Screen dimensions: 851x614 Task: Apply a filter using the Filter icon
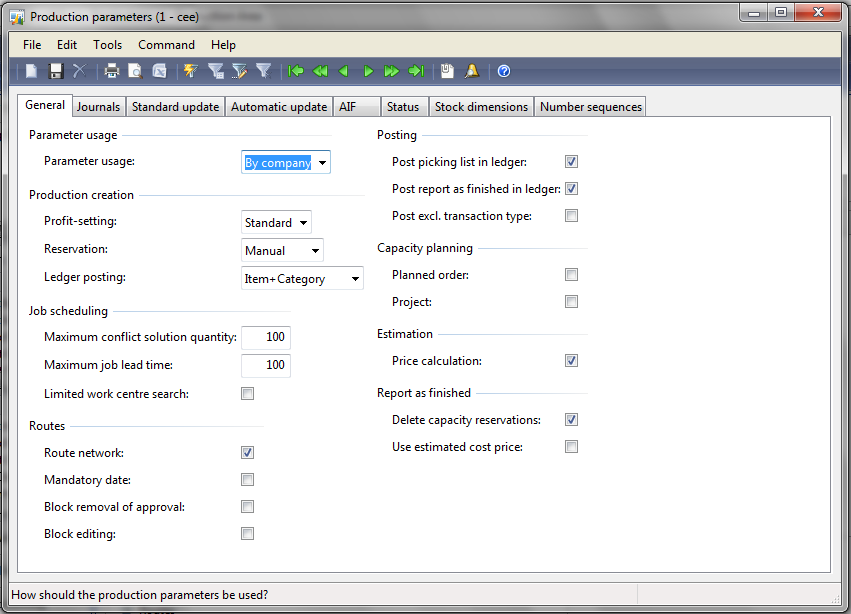point(216,71)
